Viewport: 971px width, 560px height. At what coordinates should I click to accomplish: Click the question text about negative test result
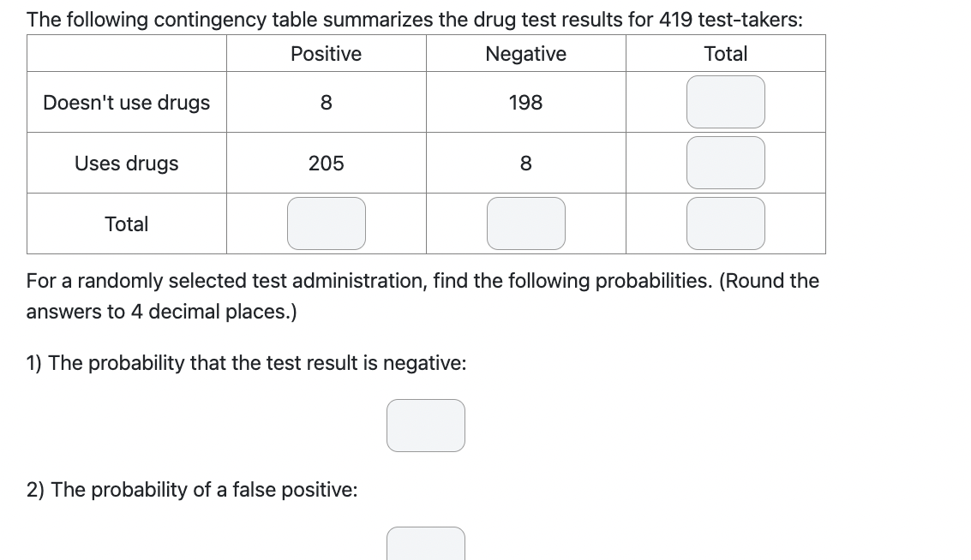pos(246,362)
